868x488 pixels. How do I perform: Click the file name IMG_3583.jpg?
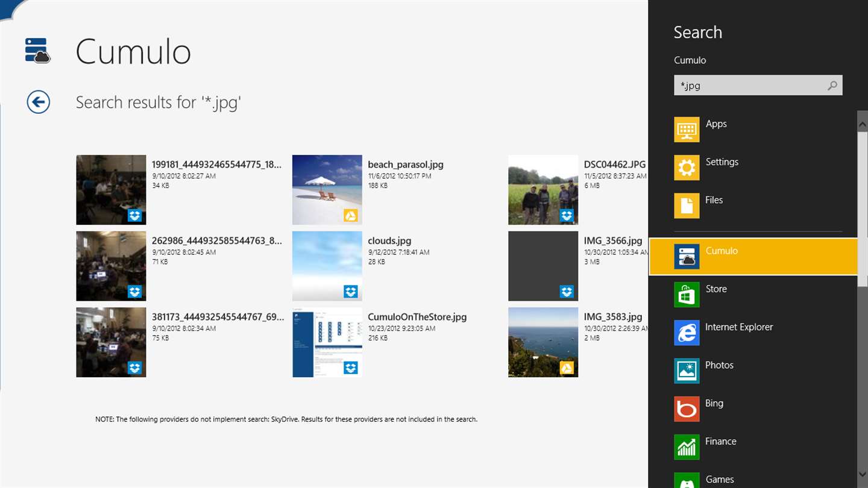tap(613, 316)
